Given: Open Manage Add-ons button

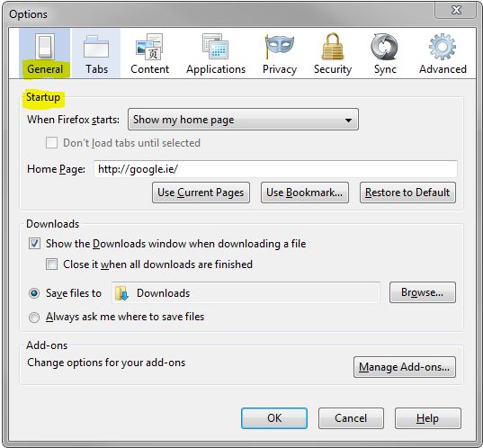Looking at the screenshot, I should 405,367.
